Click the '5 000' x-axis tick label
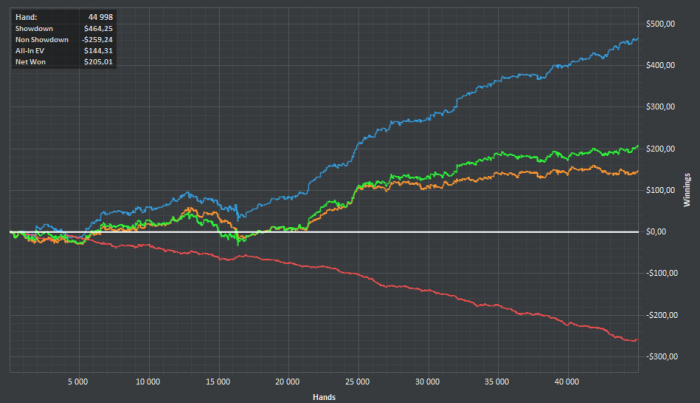This screenshot has height=403, width=700. coord(78,382)
